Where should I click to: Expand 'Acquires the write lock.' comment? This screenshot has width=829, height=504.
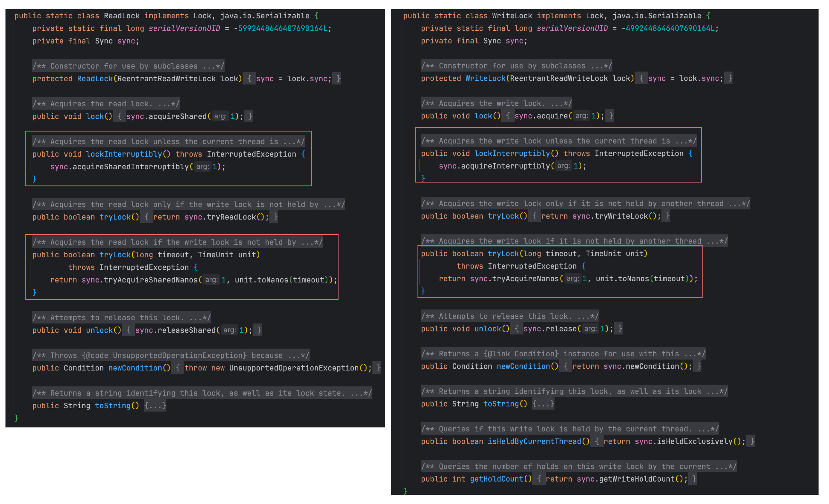(496, 103)
